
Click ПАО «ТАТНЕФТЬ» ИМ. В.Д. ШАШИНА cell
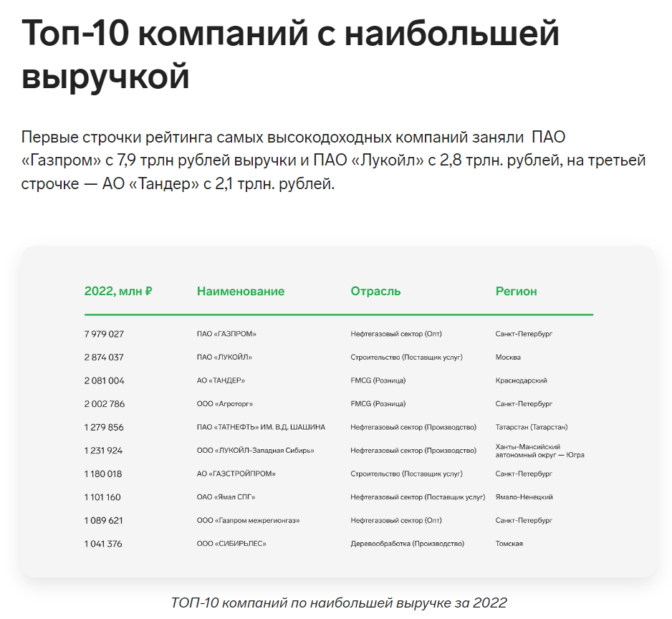click(x=261, y=428)
